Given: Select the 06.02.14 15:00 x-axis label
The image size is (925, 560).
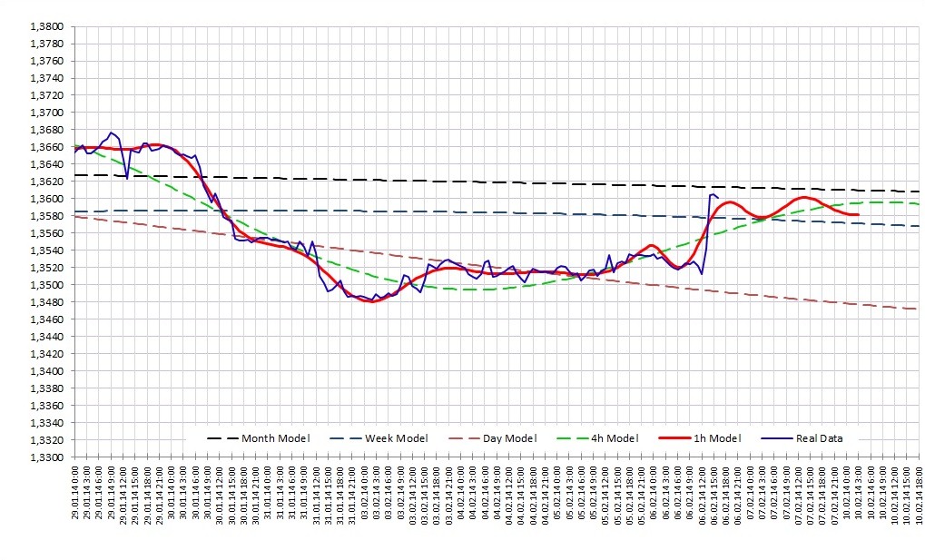Looking at the screenshot, I should 713,495.
